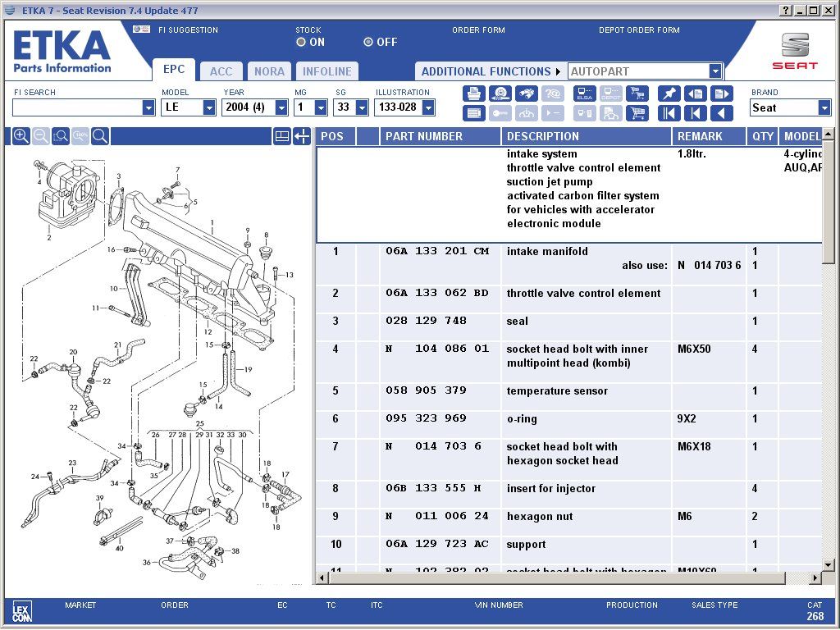Select part number 06A 129 723 AC
The image size is (840, 630).
pos(437,544)
